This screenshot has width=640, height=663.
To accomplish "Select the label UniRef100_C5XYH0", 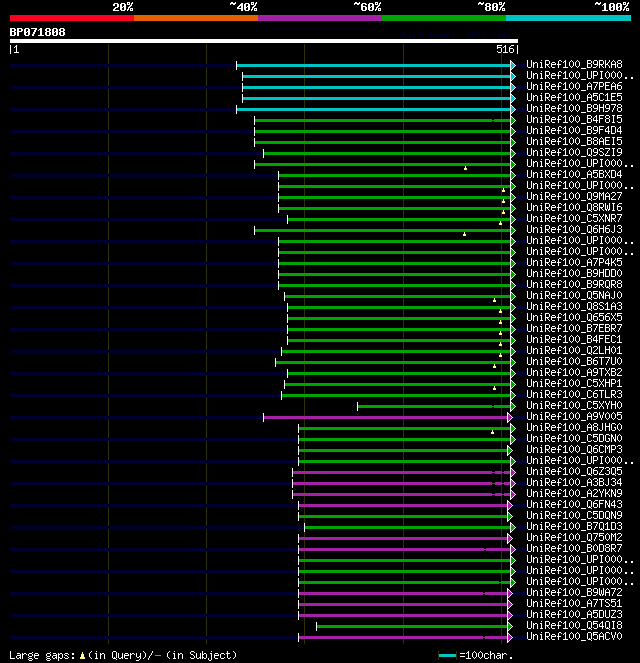I will coord(574,405).
